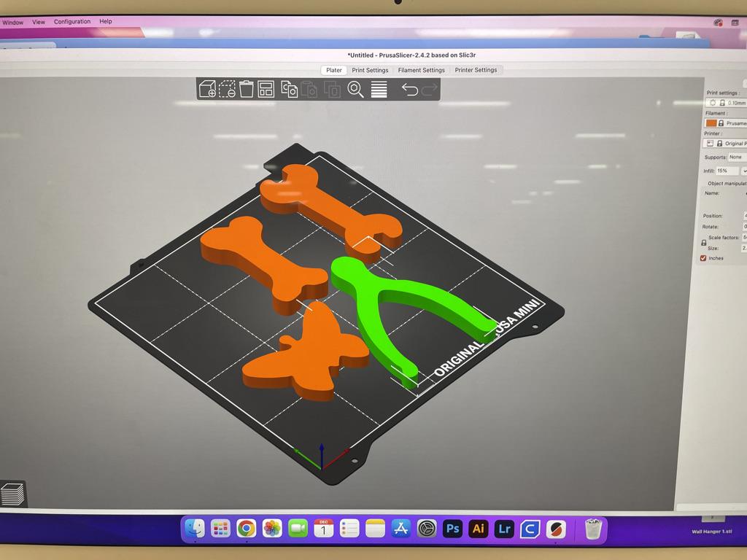Open the Printer preset dropdown
This screenshot has height=560, width=747.
pos(725,144)
